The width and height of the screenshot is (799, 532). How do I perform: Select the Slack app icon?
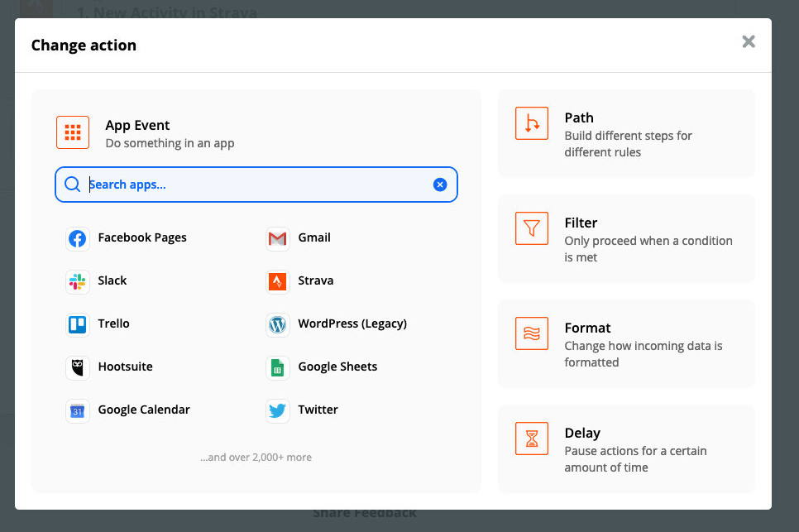pyautogui.click(x=78, y=282)
